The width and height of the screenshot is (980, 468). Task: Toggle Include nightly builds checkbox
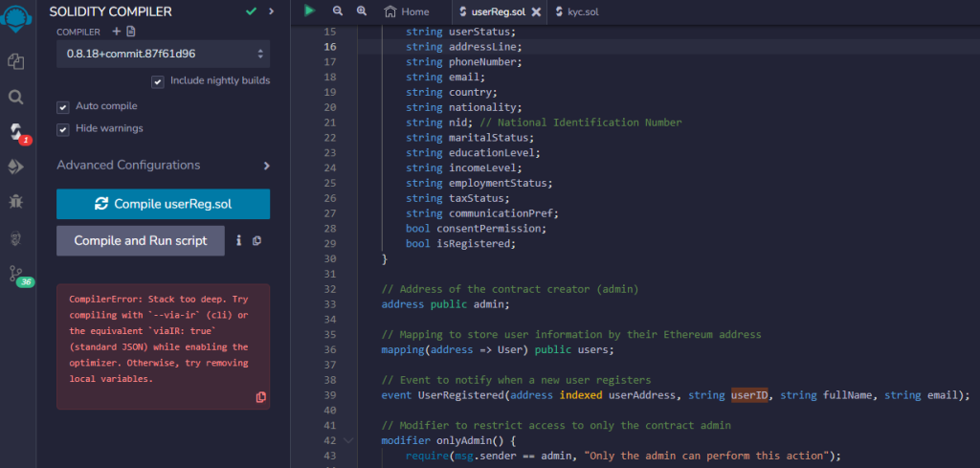pos(158,81)
